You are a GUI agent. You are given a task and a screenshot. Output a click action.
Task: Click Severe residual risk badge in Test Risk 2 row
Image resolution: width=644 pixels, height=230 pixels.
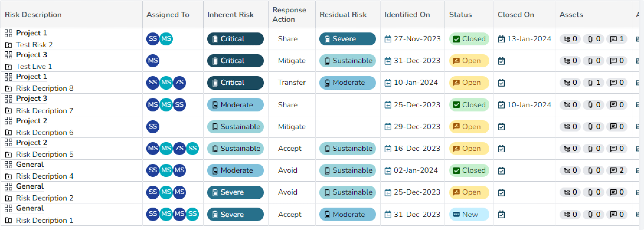[x=347, y=39]
